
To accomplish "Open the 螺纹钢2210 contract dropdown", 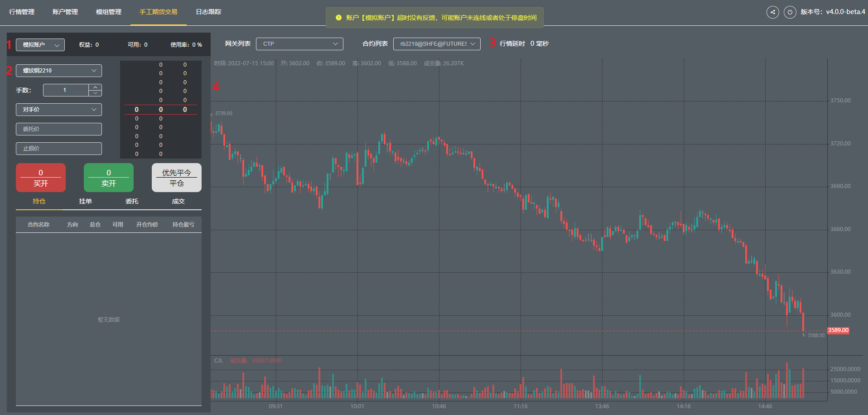I will click(x=59, y=71).
